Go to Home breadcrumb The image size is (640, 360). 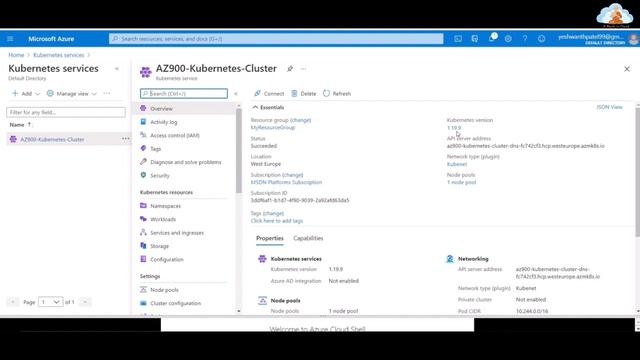[16, 55]
